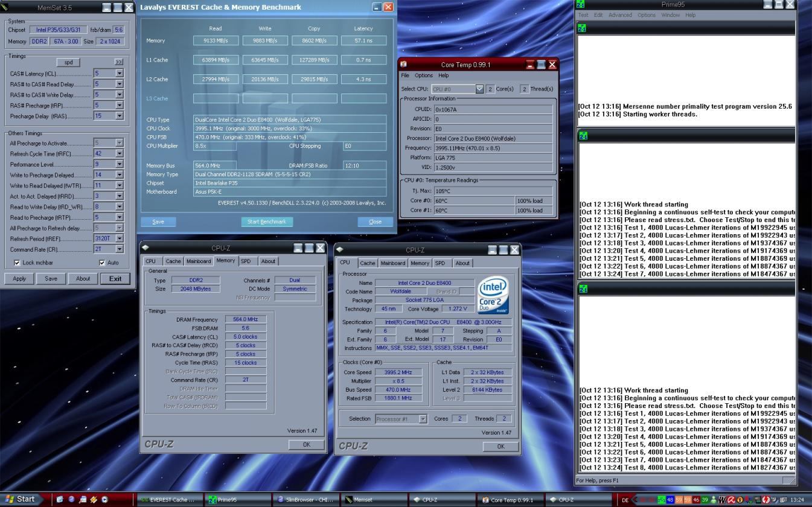Image resolution: width=812 pixels, height=507 pixels.
Task: Click the >> expand button in MemSet Timings
Action: coord(118,62)
